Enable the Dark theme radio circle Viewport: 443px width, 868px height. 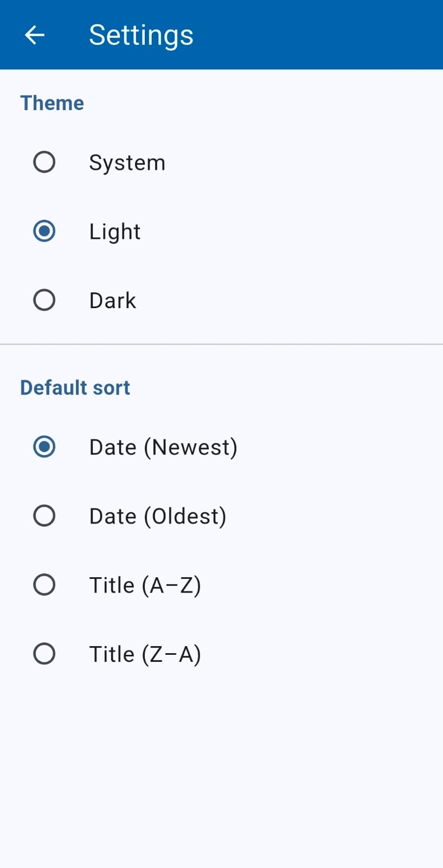point(44,300)
